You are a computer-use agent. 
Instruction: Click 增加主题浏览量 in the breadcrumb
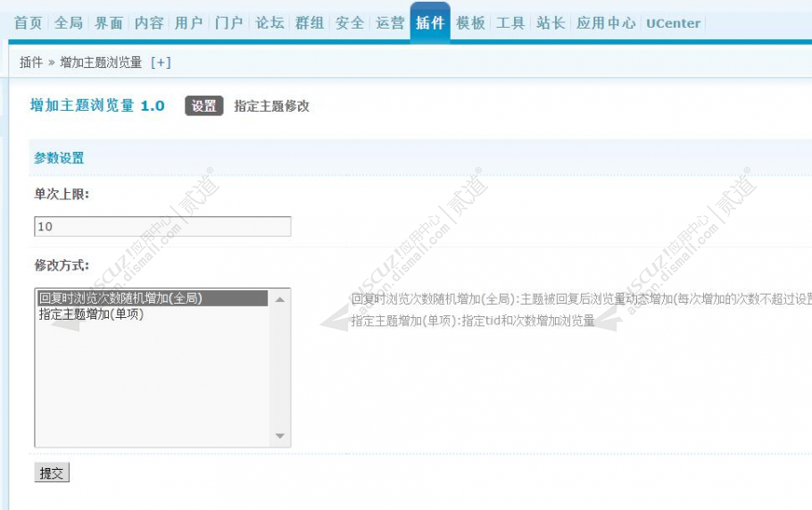(x=101, y=63)
